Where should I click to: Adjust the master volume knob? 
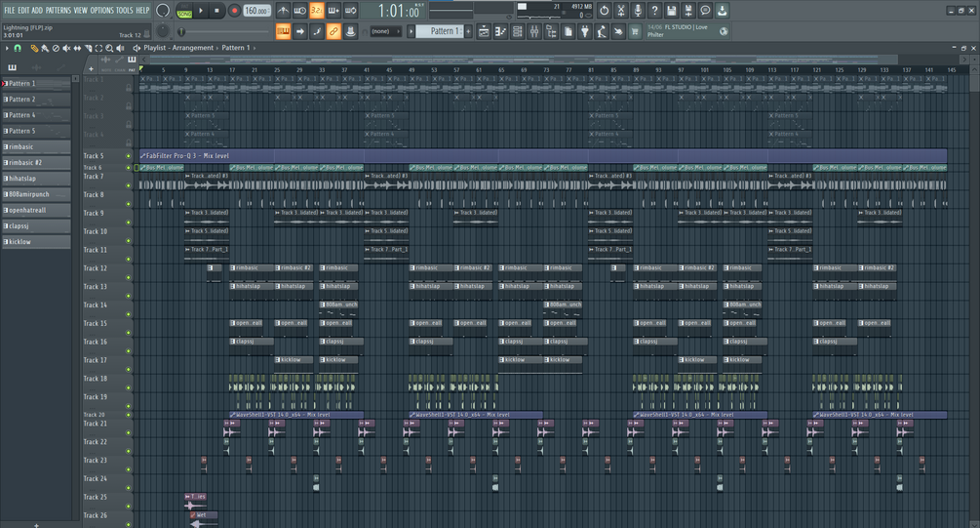163,11
